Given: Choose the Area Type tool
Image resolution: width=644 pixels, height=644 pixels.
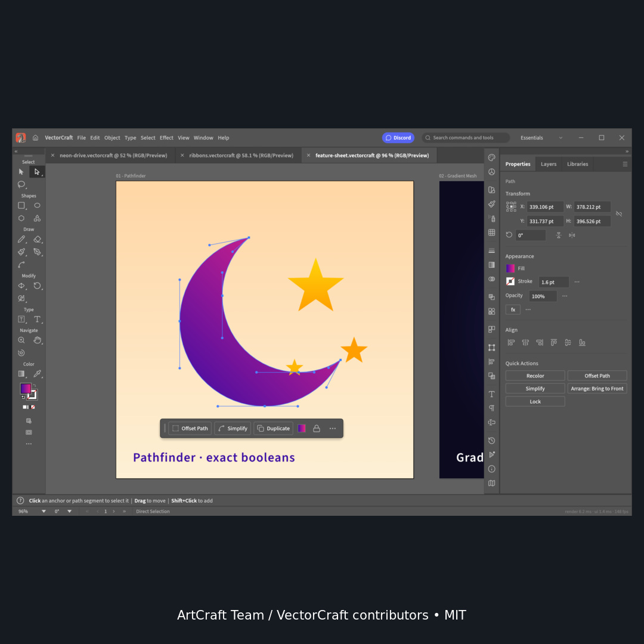Looking at the screenshot, I should tap(21, 319).
